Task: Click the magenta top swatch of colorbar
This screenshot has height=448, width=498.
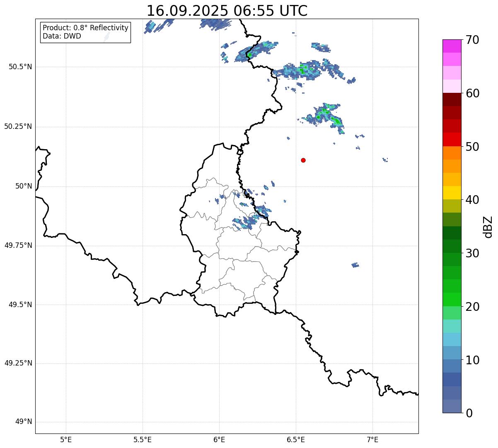Action: click(x=451, y=46)
